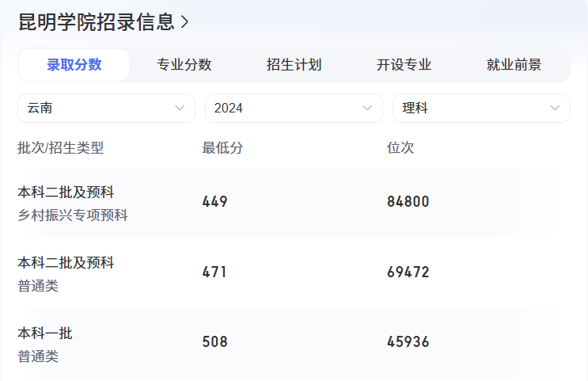Click the 批次/招生类型 column header
The image size is (588, 381).
click(x=60, y=148)
